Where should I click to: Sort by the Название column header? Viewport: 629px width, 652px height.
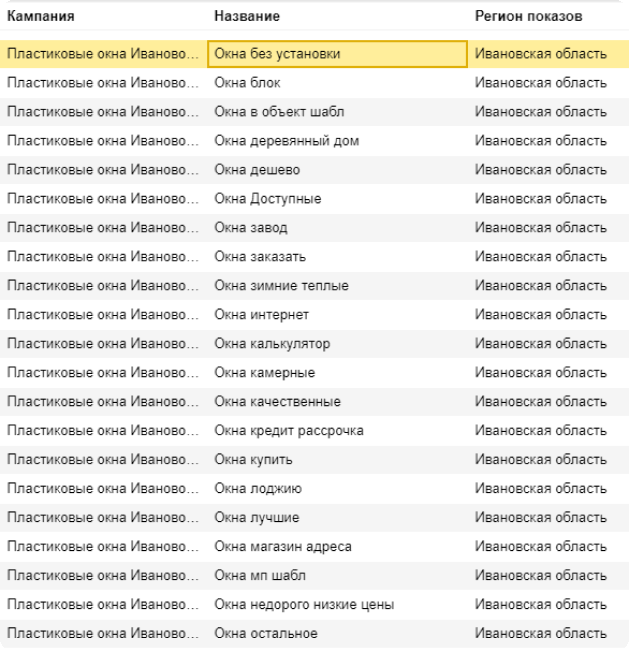pyautogui.click(x=247, y=17)
